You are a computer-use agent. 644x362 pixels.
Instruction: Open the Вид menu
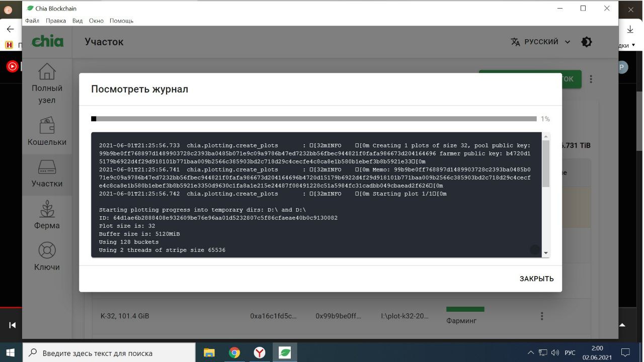point(77,21)
